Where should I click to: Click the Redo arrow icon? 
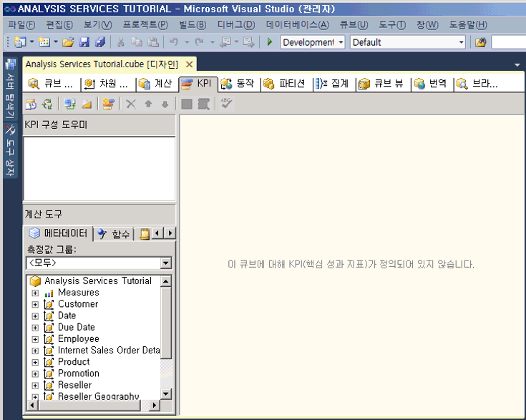tap(199, 42)
